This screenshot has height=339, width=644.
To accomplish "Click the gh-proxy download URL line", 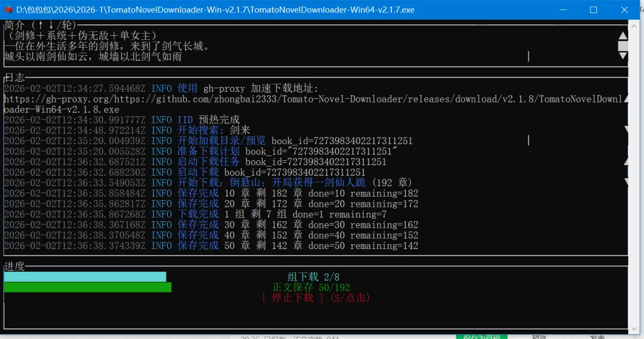I will point(314,99).
